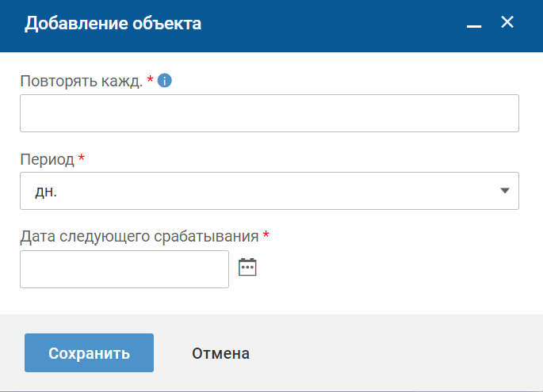Screen dimensions: 543x392
Task: Cancel with the "Отмена" button
Action: (x=220, y=353)
